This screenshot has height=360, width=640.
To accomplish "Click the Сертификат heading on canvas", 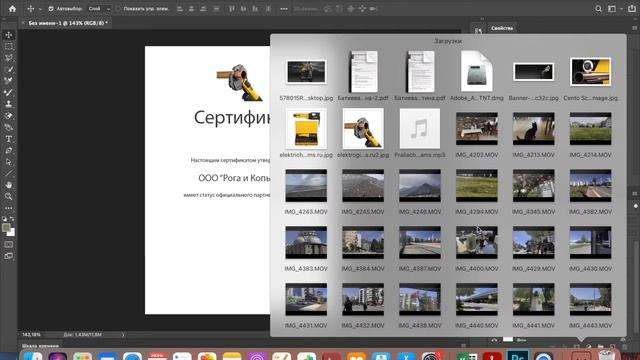I will click(x=232, y=118).
